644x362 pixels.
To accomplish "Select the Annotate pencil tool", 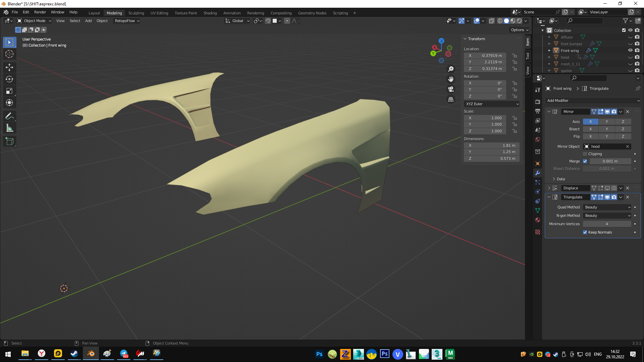I will coord(9,116).
